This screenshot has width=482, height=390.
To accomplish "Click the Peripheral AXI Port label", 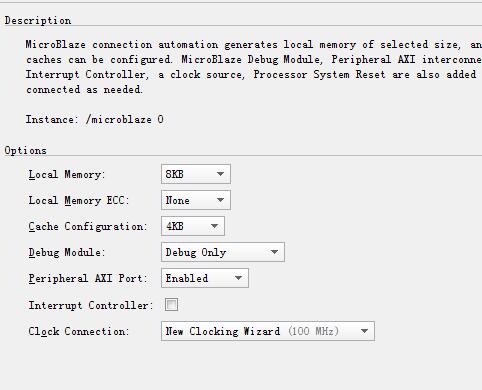I will coord(88,278).
